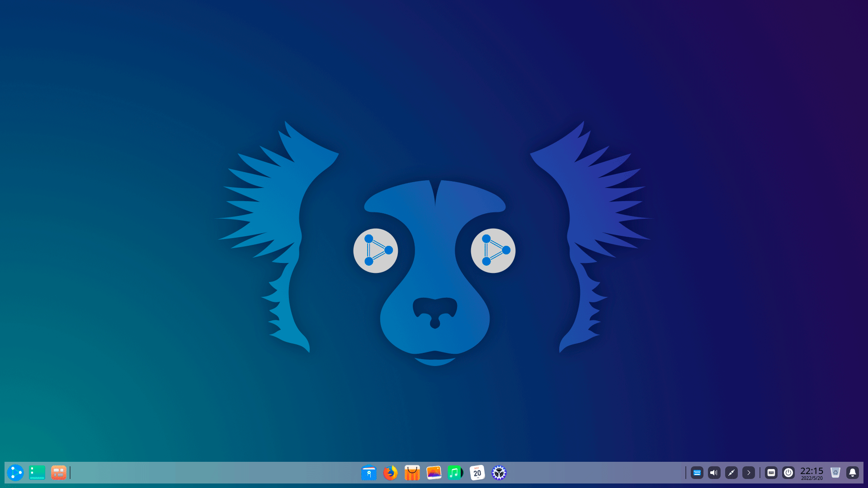Toggle the onscreen keyboard tray icon
The width and height of the screenshot is (868, 488).
click(x=771, y=473)
